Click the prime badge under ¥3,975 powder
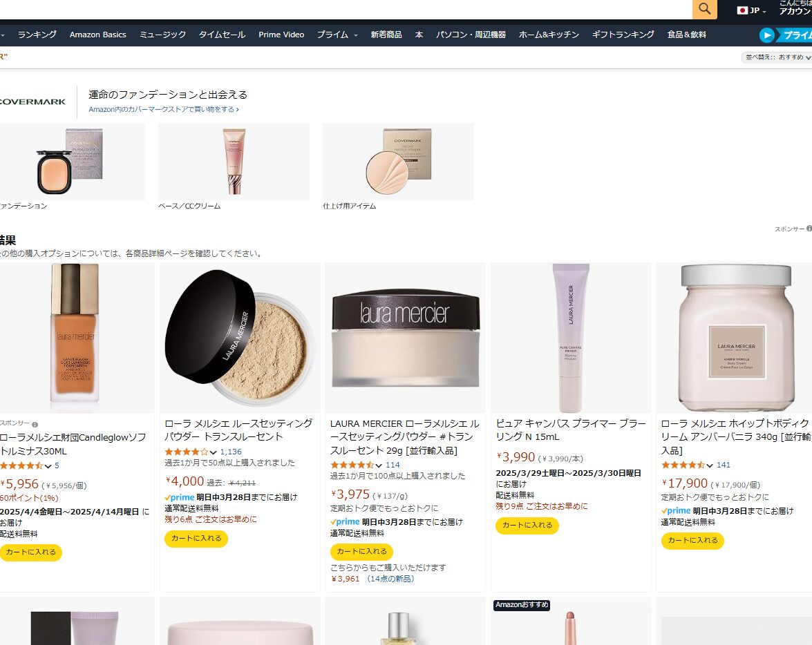 point(345,522)
